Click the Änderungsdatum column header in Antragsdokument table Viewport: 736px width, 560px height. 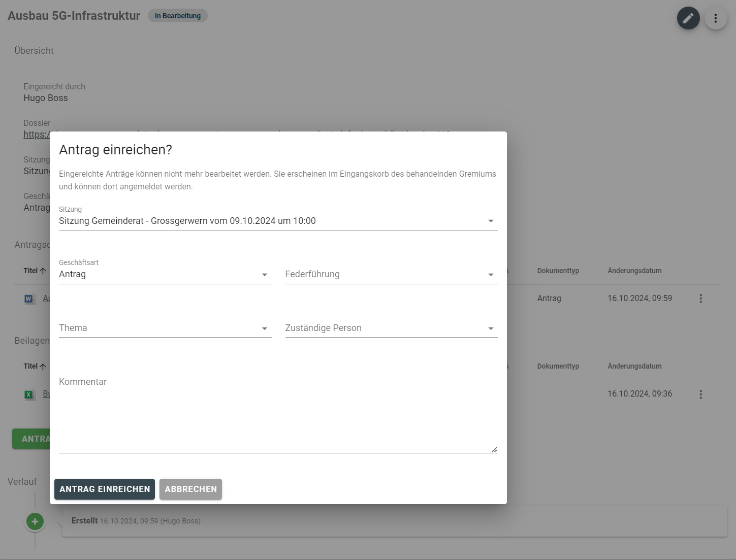[634, 271]
